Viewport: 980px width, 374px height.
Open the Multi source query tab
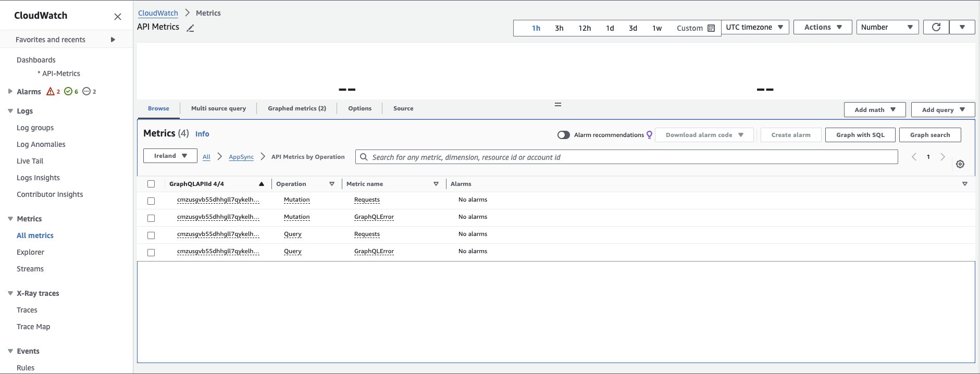218,108
